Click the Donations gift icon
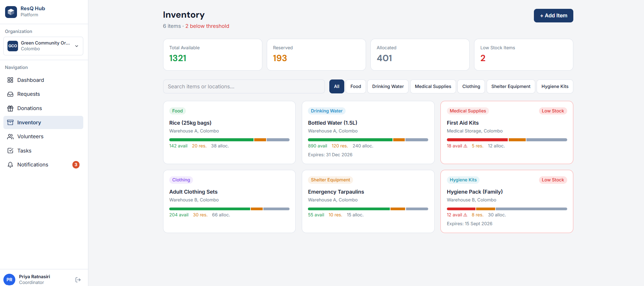Screen dimensions: 644x286 pyautogui.click(x=11, y=108)
